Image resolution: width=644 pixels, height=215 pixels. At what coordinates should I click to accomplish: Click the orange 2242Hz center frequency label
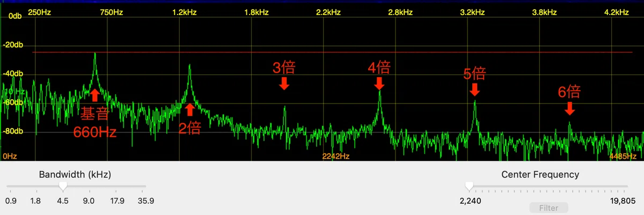pos(336,156)
